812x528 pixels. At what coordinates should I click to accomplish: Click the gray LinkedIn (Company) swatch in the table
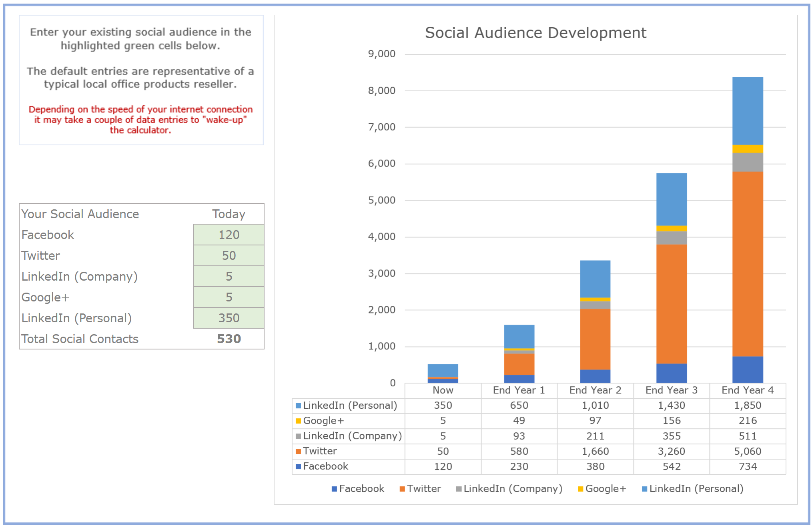pyautogui.click(x=298, y=436)
